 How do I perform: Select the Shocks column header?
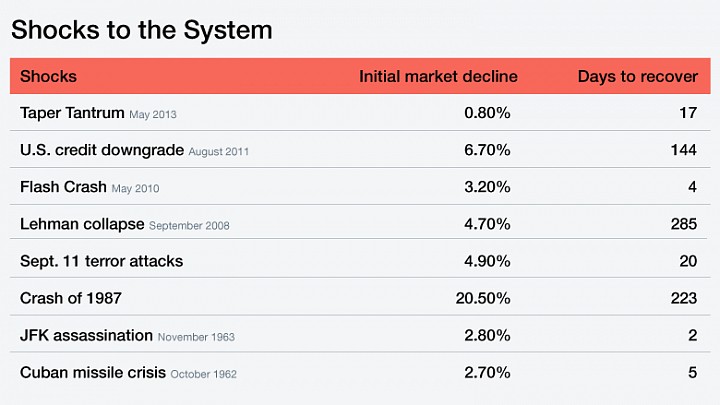tap(48, 76)
